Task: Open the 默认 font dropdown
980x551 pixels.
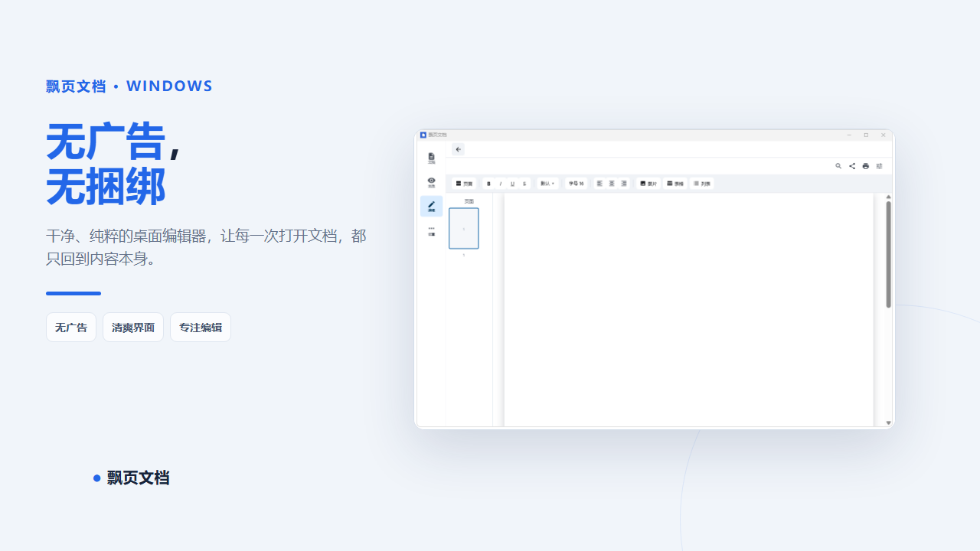Action: coord(547,184)
